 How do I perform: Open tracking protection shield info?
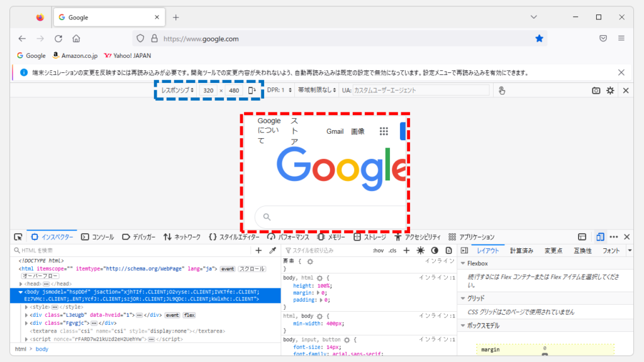(140, 38)
